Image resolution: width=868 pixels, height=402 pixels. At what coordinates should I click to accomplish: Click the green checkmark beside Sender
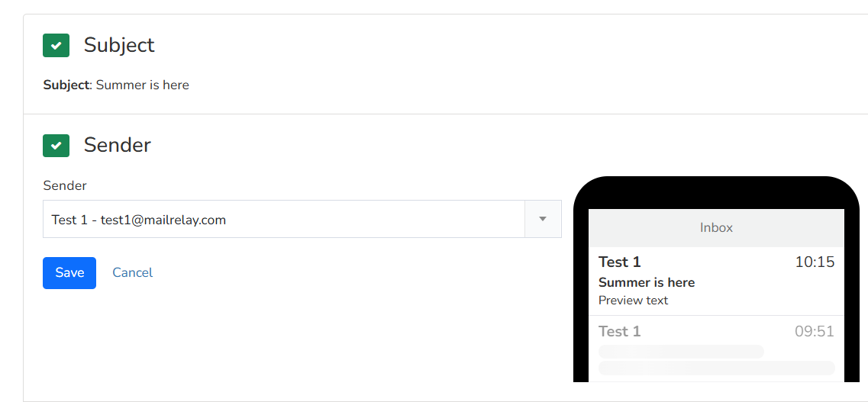pos(56,146)
